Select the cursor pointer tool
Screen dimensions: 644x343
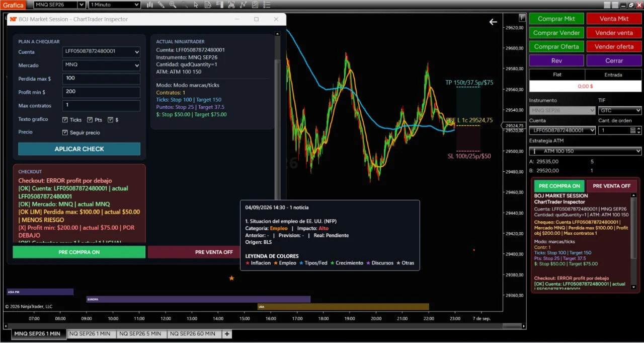[x=196, y=5]
